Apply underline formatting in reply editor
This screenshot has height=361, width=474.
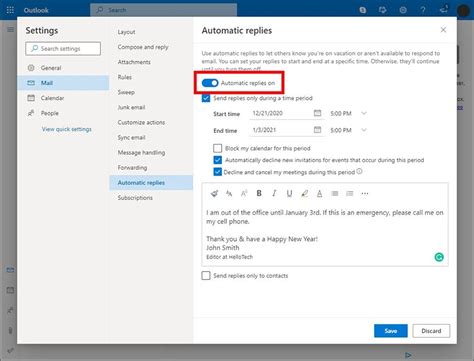coord(289,193)
